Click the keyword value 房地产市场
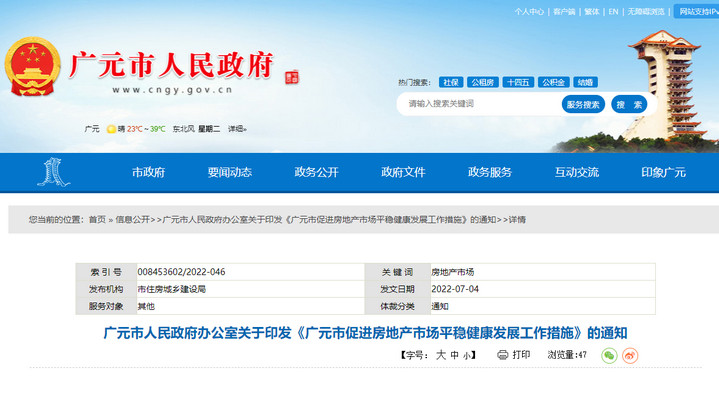 point(453,272)
